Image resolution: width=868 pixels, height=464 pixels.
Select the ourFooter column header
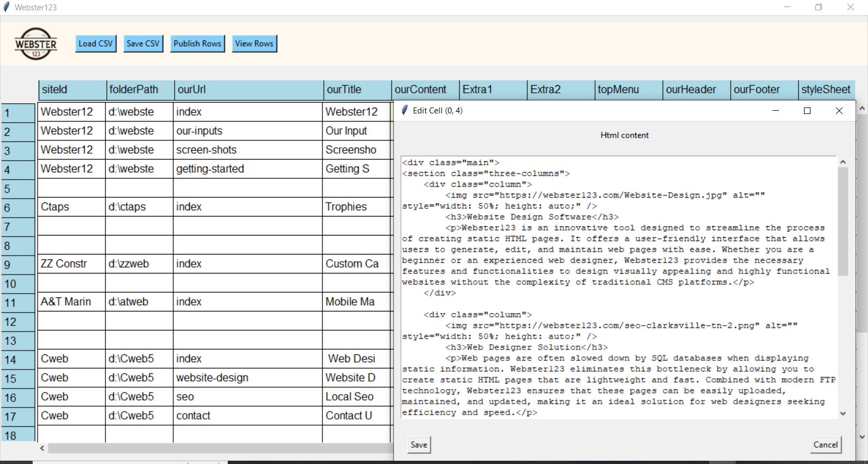click(x=764, y=90)
